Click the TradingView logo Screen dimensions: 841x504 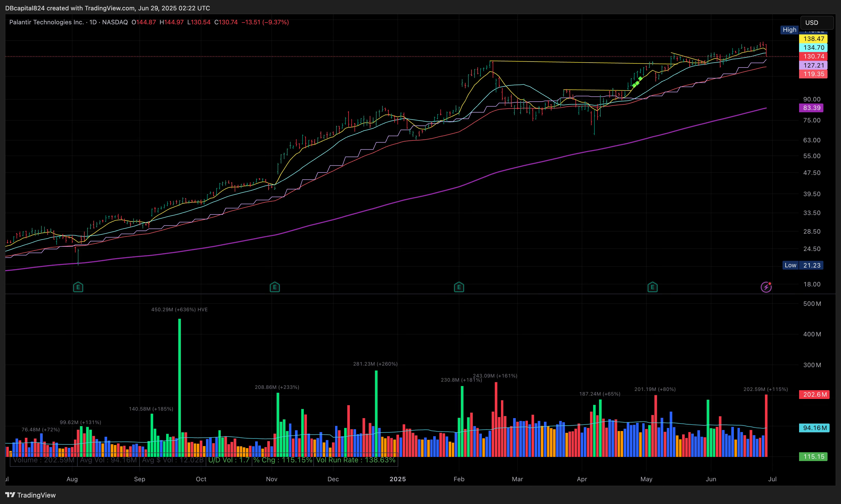pos(30,495)
